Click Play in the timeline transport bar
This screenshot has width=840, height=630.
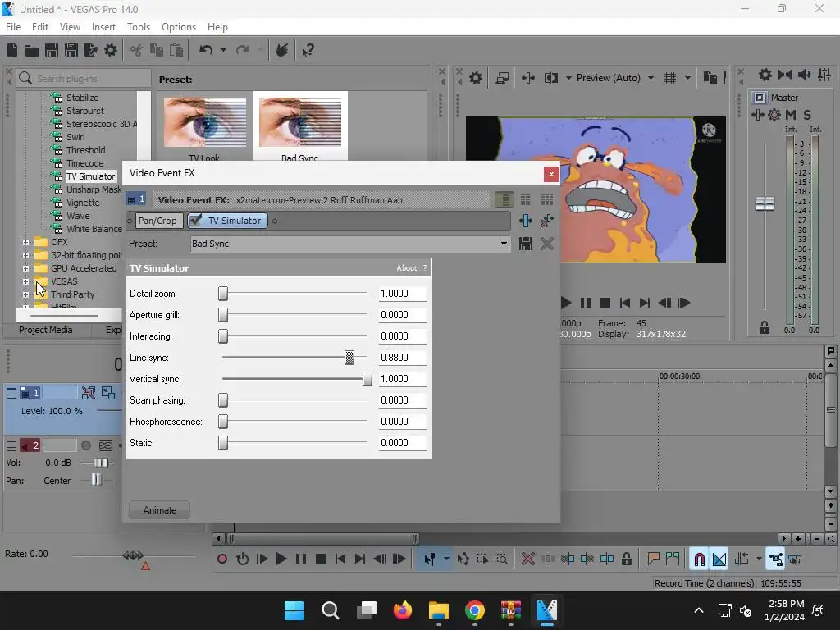[281, 559]
